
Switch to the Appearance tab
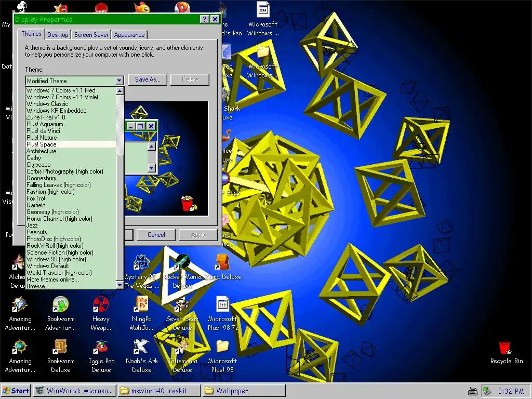point(129,35)
